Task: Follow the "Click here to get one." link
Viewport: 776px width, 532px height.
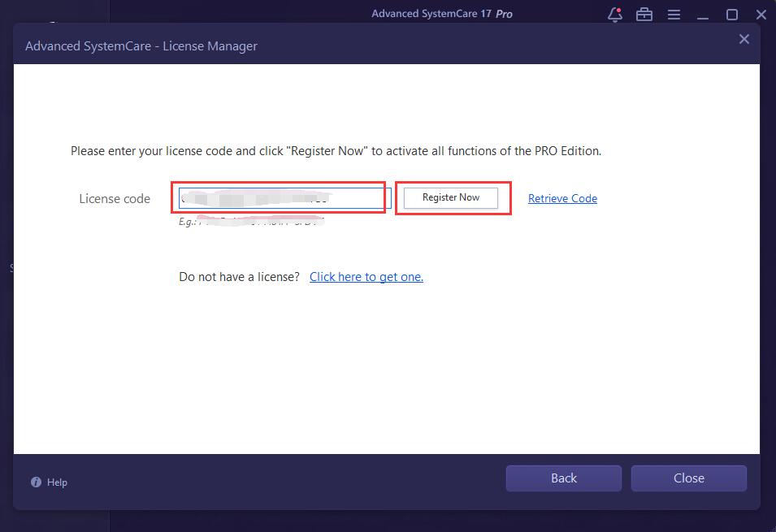Action: tap(366, 277)
